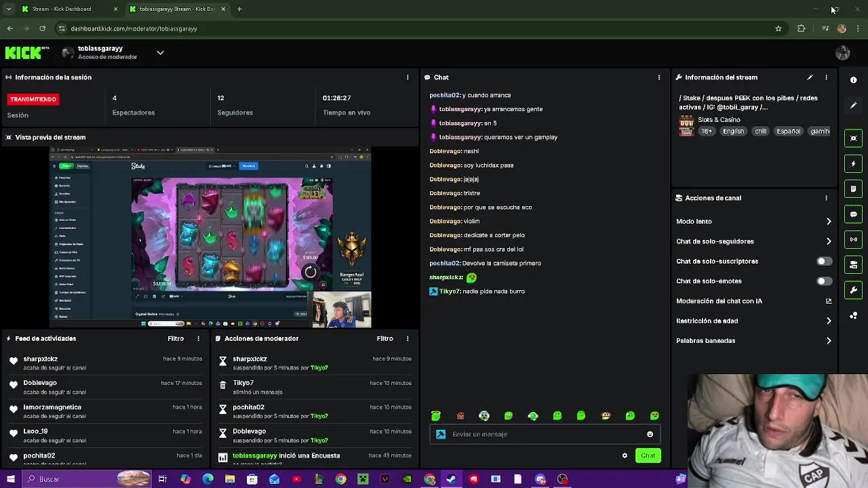Toggle the document widget icon in sidebar
Image resolution: width=868 pixels, height=488 pixels.
(853, 188)
